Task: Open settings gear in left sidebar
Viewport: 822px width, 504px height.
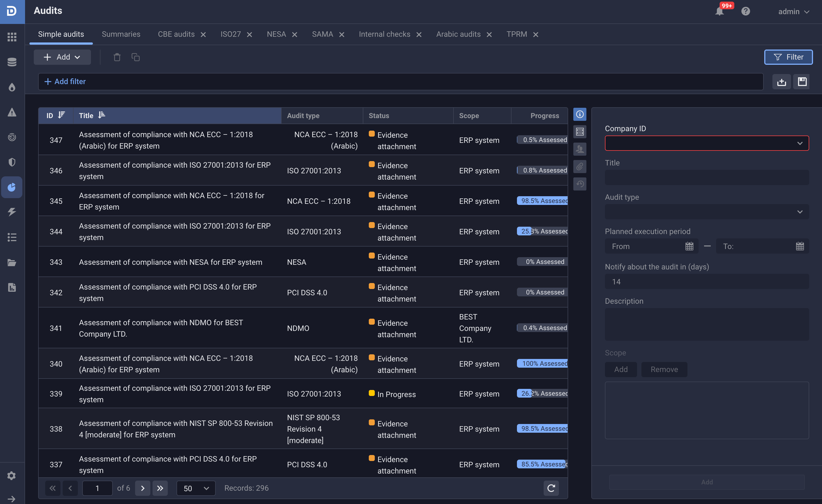Action: point(12,475)
